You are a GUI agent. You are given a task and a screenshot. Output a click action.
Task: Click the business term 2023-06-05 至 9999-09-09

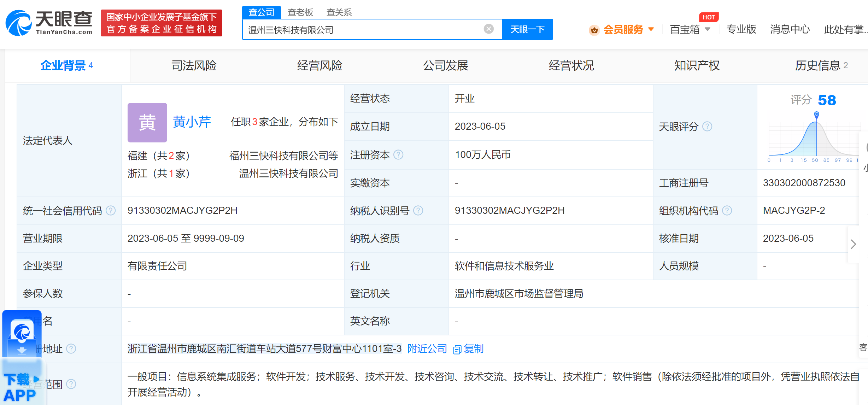coord(186,238)
